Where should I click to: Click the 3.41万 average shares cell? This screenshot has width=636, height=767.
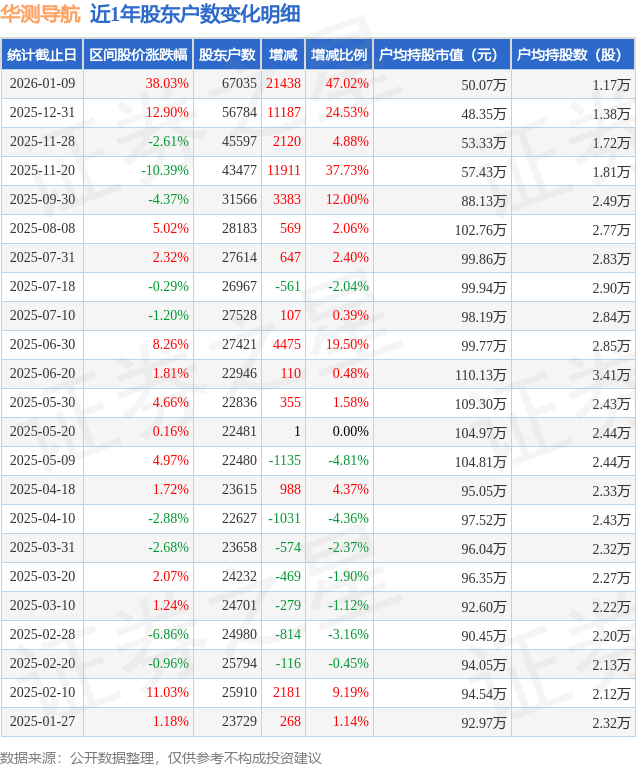[x=610, y=374]
